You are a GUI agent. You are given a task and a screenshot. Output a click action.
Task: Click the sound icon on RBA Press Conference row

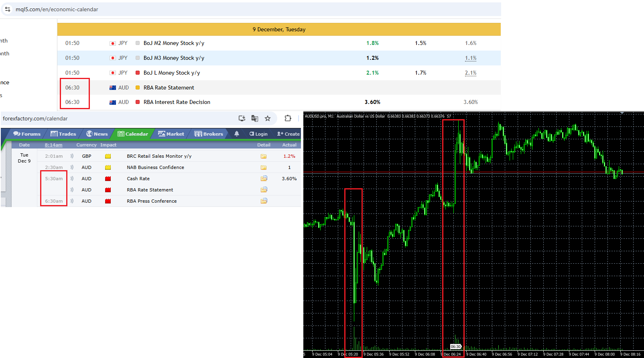[72, 201]
